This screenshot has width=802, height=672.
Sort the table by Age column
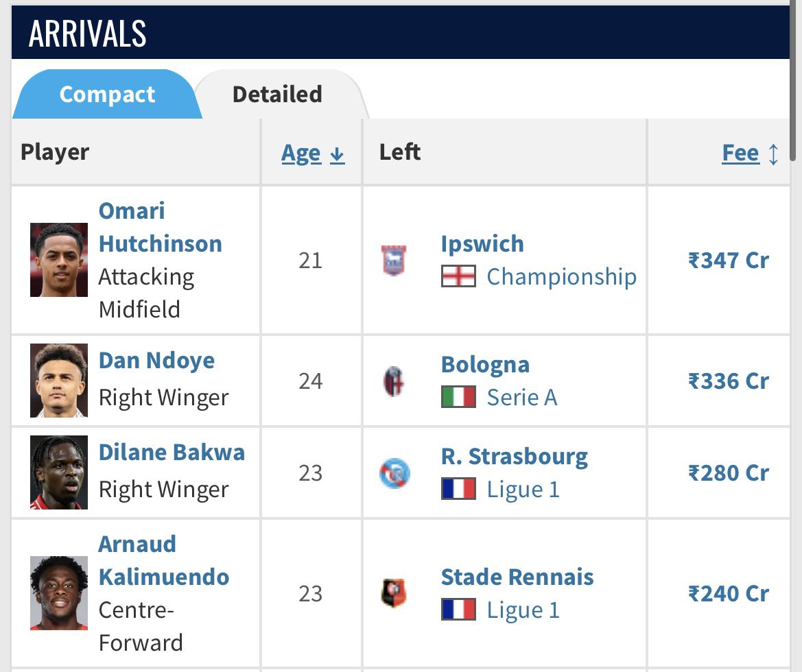tap(301, 153)
